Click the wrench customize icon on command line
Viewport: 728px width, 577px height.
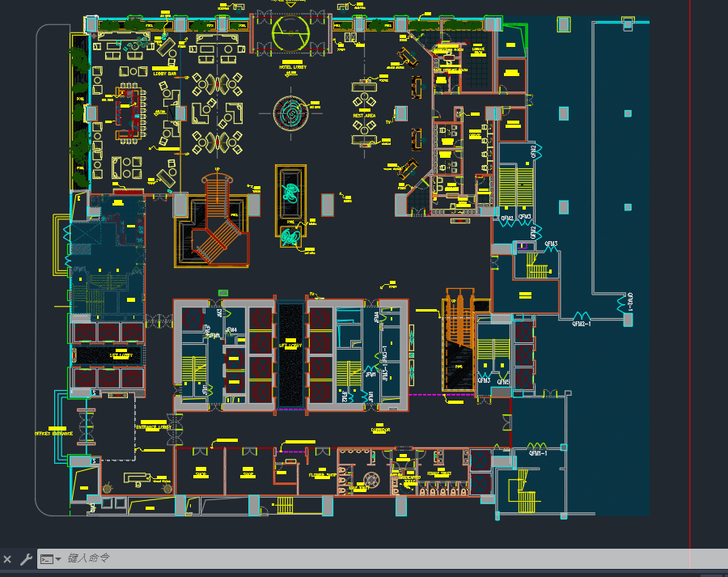coord(26,559)
